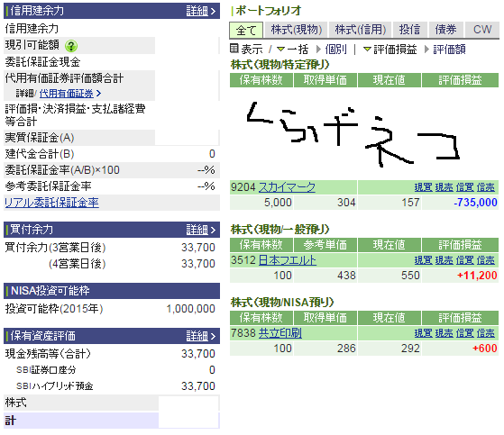Click 現売 for スカイマーク
The height and width of the screenshot is (435, 504).
(x=444, y=187)
